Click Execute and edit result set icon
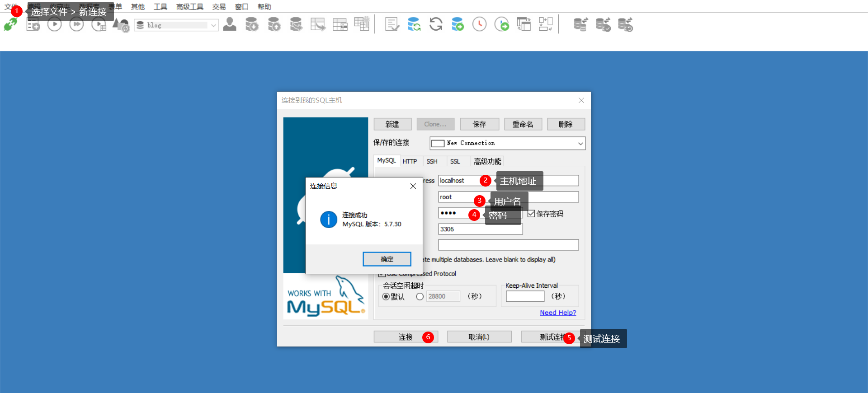This screenshot has height=393, width=868. coord(99,24)
